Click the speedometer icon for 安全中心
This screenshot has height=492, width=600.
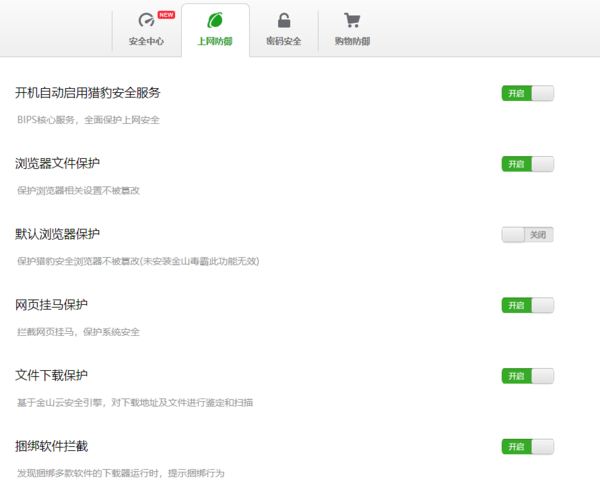146,21
